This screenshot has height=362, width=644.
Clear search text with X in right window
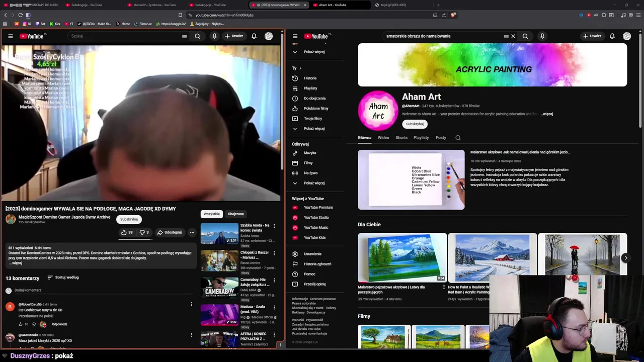pyautogui.click(x=513, y=36)
